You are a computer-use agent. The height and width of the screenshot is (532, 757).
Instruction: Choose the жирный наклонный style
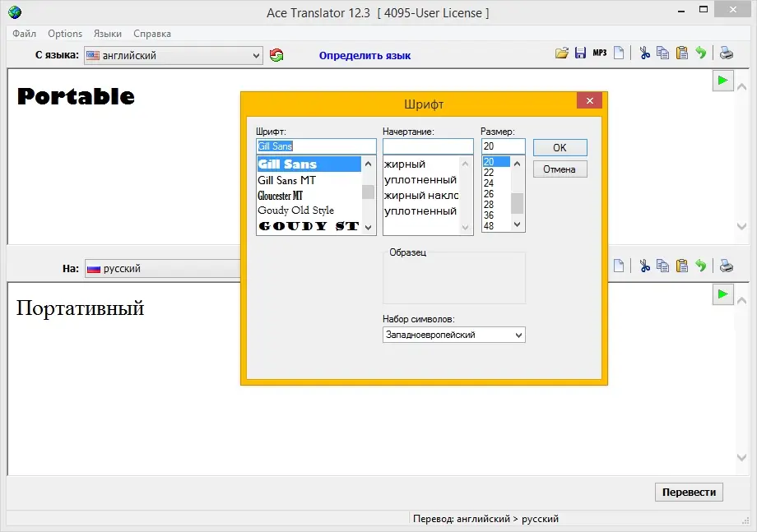(x=420, y=196)
